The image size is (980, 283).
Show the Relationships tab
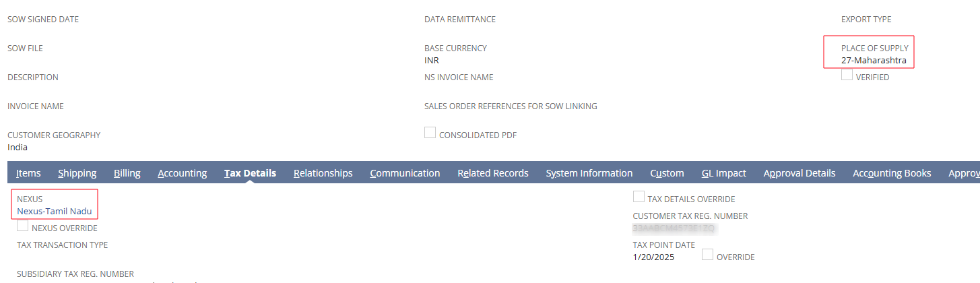pyautogui.click(x=323, y=173)
